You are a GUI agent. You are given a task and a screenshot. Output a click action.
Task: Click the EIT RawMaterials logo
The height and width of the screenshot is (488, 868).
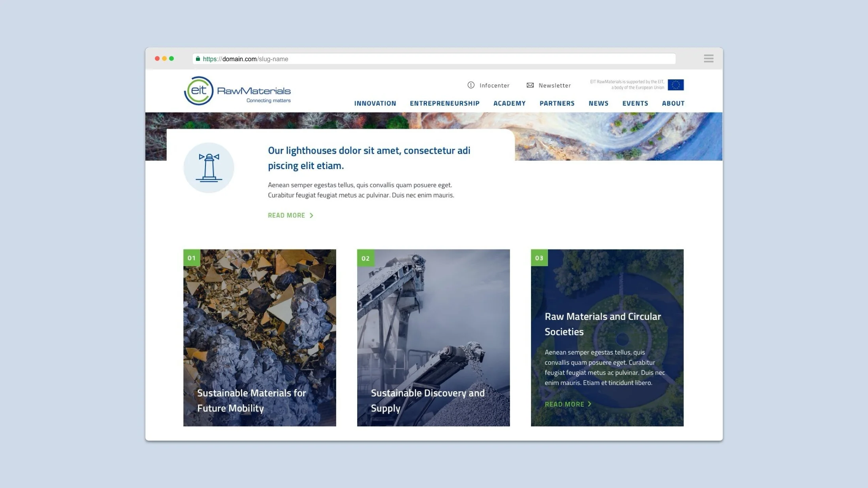237,91
